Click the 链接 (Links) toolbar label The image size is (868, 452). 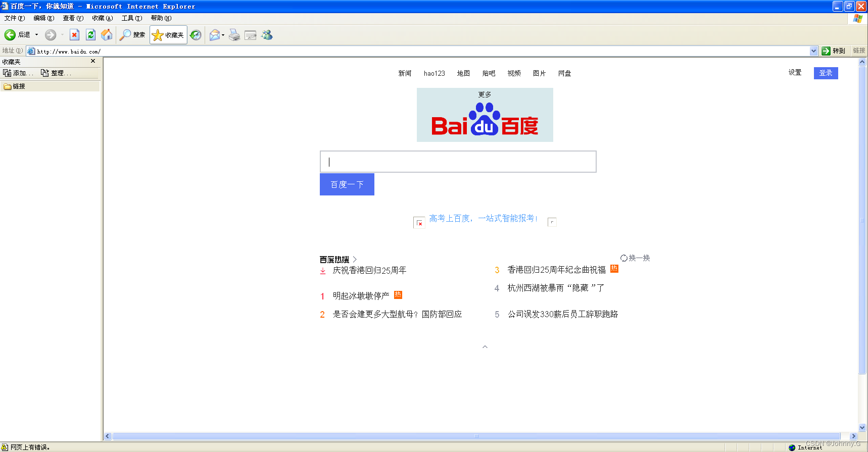pos(859,51)
